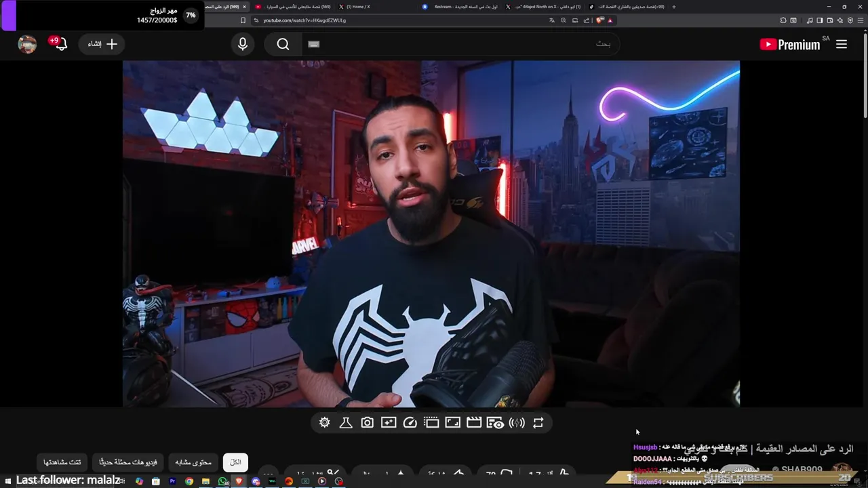
Task: Open the playback speed gauge icon
Action: pyautogui.click(x=410, y=423)
